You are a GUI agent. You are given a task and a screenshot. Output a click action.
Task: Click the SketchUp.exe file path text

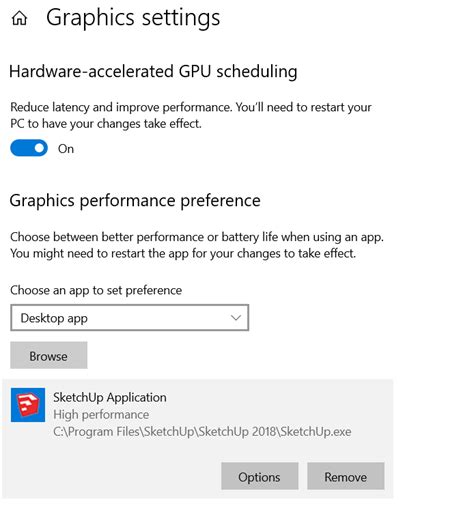(x=202, y=432)
